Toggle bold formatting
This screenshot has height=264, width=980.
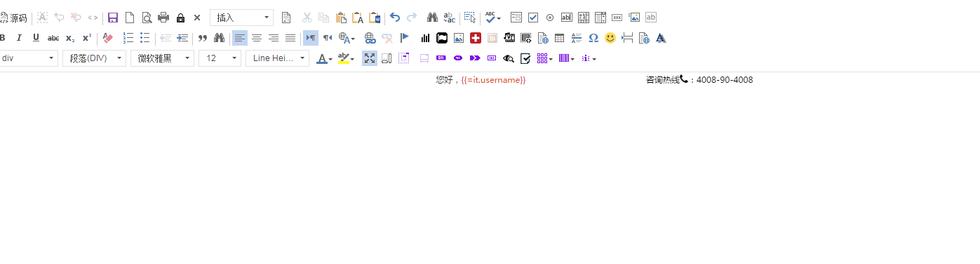point(3,38)
